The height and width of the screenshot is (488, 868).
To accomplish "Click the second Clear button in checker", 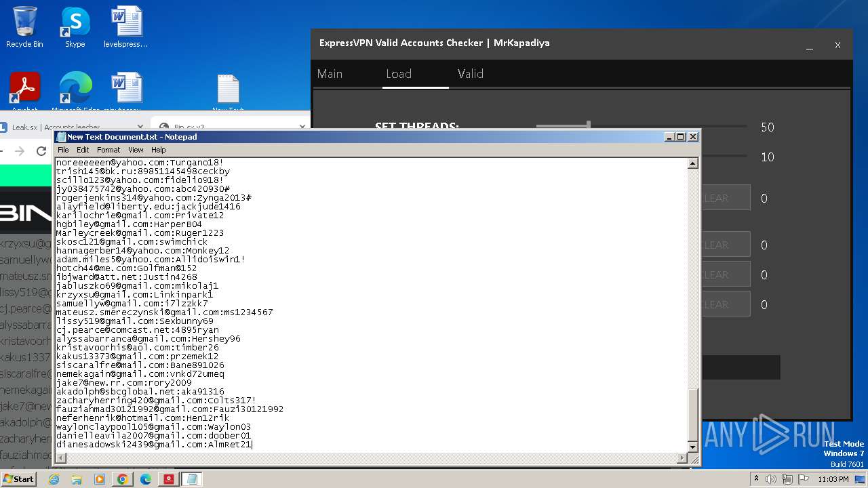I will (x=726, y=245).
